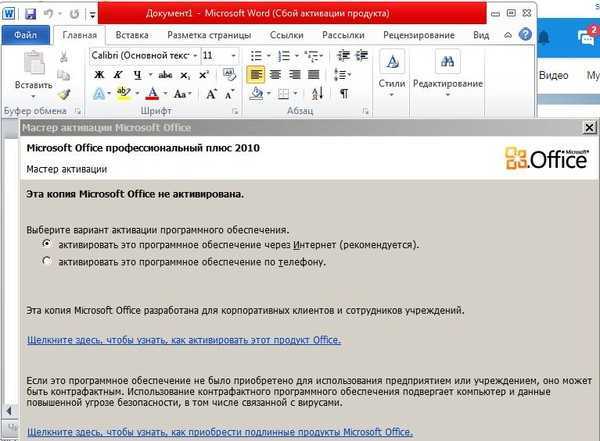Toggle Show paragraph marks ¶ icon

pyautogui.click(x=344, y=94)
